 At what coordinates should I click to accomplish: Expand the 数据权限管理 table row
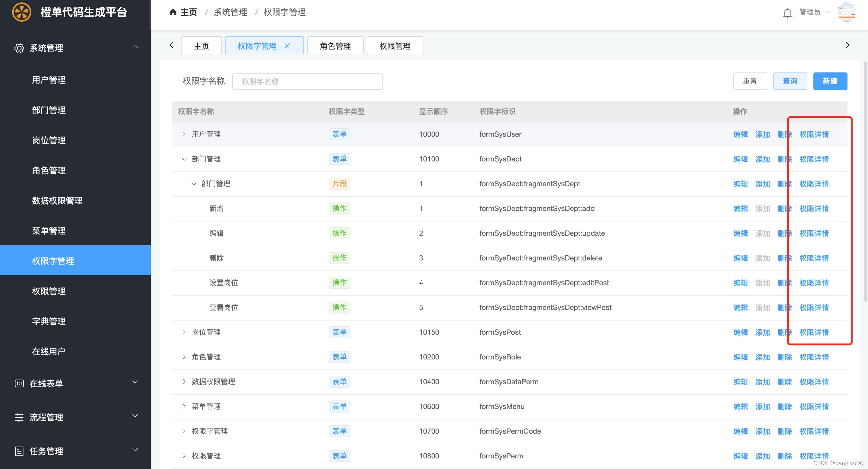[x=184, y=382]
